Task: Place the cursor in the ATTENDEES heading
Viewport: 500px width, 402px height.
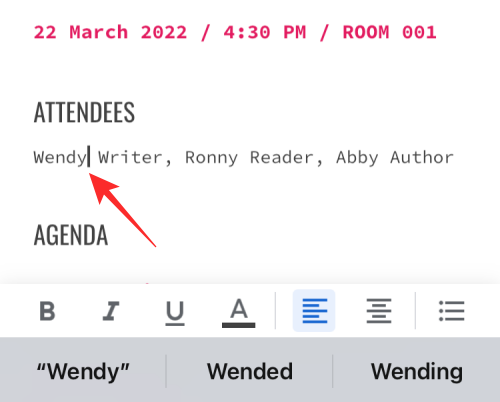Action: pos(84,112)
